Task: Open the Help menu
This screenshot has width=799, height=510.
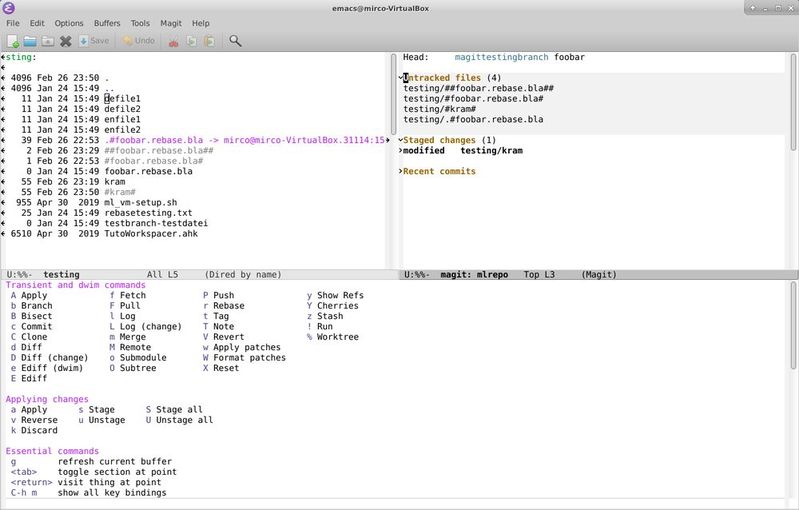Action: (x=201, y=23)
